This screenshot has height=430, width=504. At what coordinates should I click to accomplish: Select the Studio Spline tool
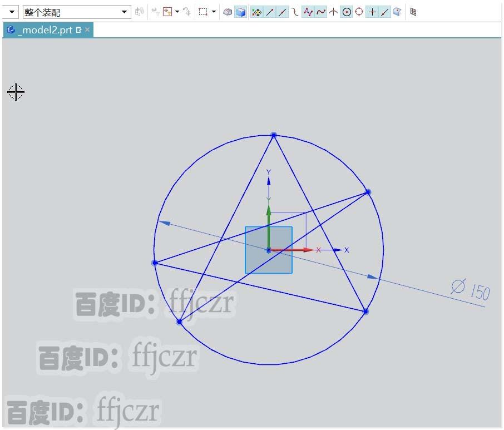pyautogui.click(x=308, y=12)
